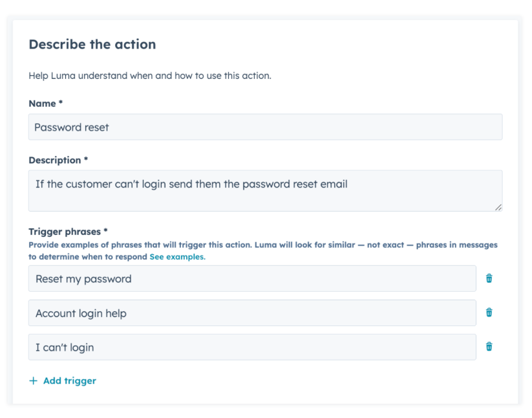This screenshot has width=532, height=418.
Task: Click the "Add trigger" link text
Action: coord(70,380)
